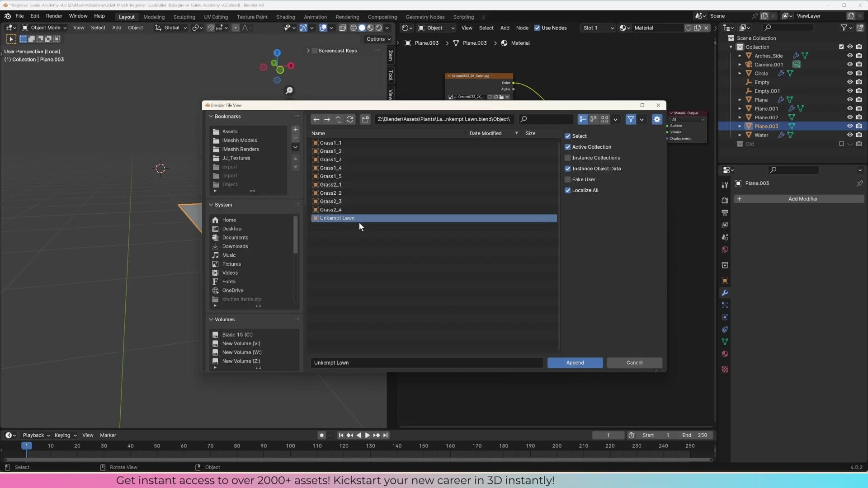Open the viewport Options dropdown
The width and height of the screenshot is (868, 488).
[378, 39]
